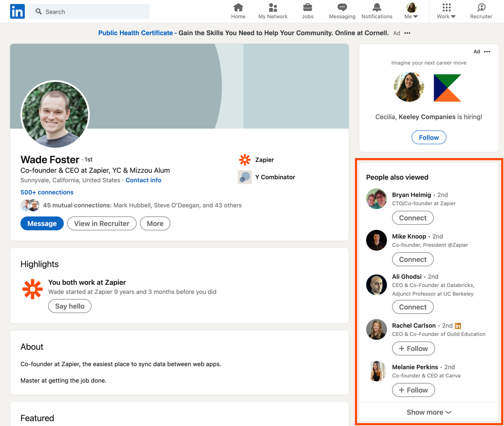Click Cecilia's photo in the ad
Image resolution: width=504 pixels, height=426 pixels.
[x=409, y=87]
